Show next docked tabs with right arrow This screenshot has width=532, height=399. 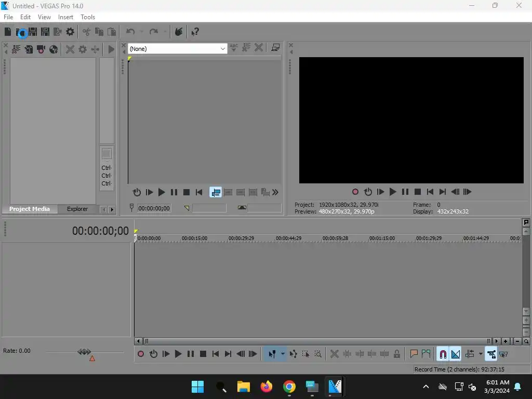(x=112, y=210)
